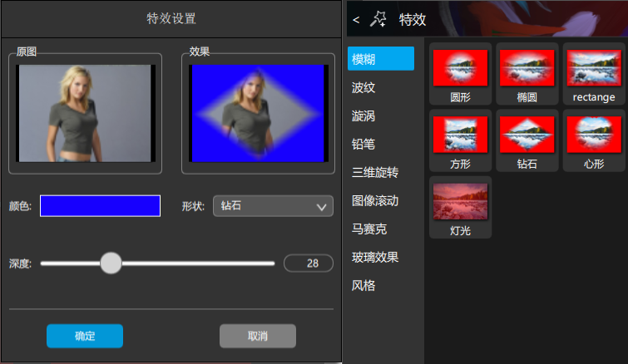This screenshot has width=628, height=364.
Task: Select the 铅笔 effects category
Action: click(x=363, y=144)
